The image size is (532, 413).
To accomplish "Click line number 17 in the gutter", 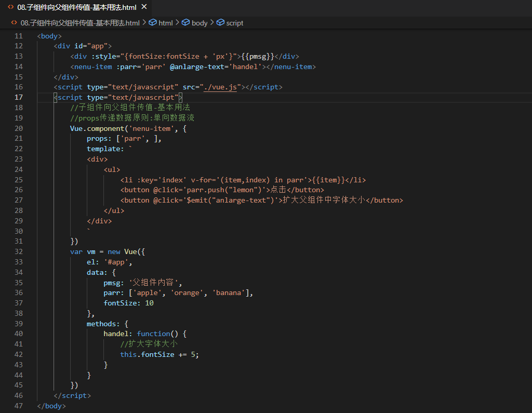I will tap(19, 97).
